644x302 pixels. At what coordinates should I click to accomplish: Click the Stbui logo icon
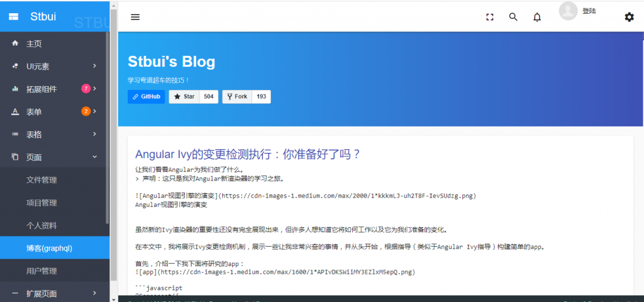[x=14, y=17]
